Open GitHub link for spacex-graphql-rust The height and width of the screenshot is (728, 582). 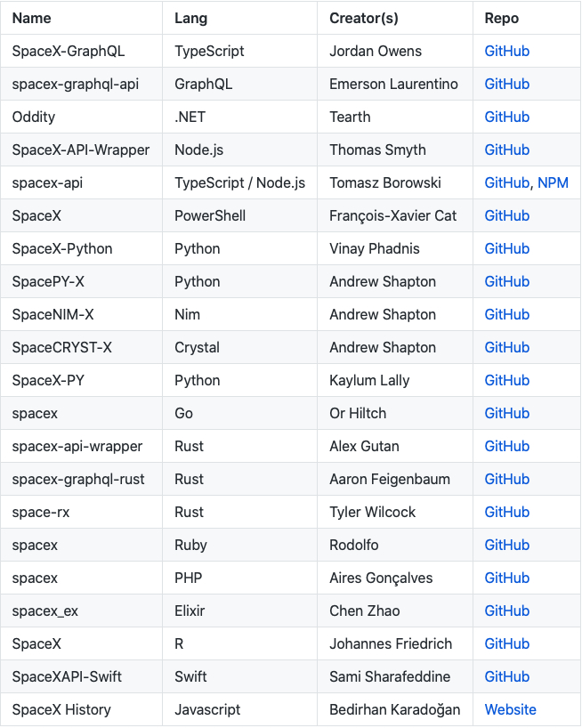tap(507, 480)
